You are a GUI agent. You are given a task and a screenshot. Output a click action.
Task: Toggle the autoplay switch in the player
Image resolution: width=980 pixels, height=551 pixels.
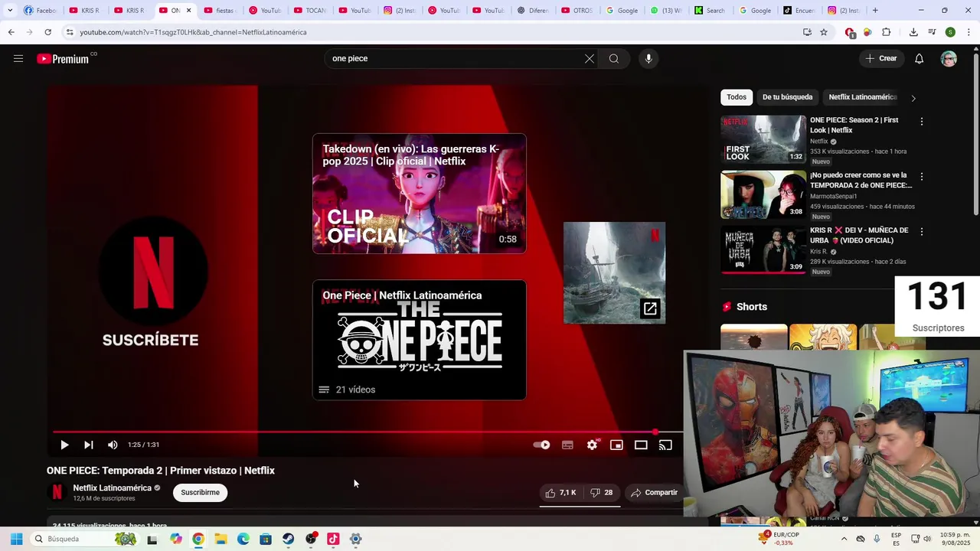542,445
